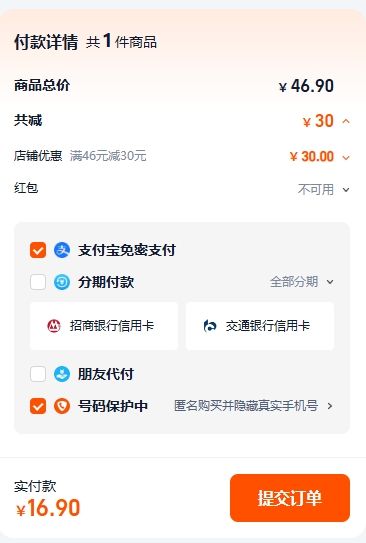Image resolution: width=366 pixels, height=543 pixels.
Task: Enable 分期付款 checkbox
Action: tap(38, 282)
